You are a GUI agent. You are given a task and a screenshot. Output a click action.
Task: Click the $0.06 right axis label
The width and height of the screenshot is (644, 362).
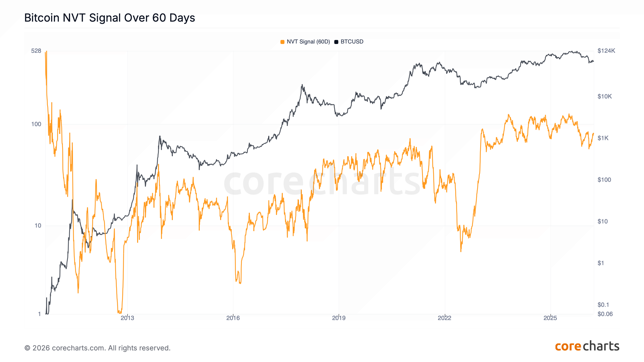605,314
